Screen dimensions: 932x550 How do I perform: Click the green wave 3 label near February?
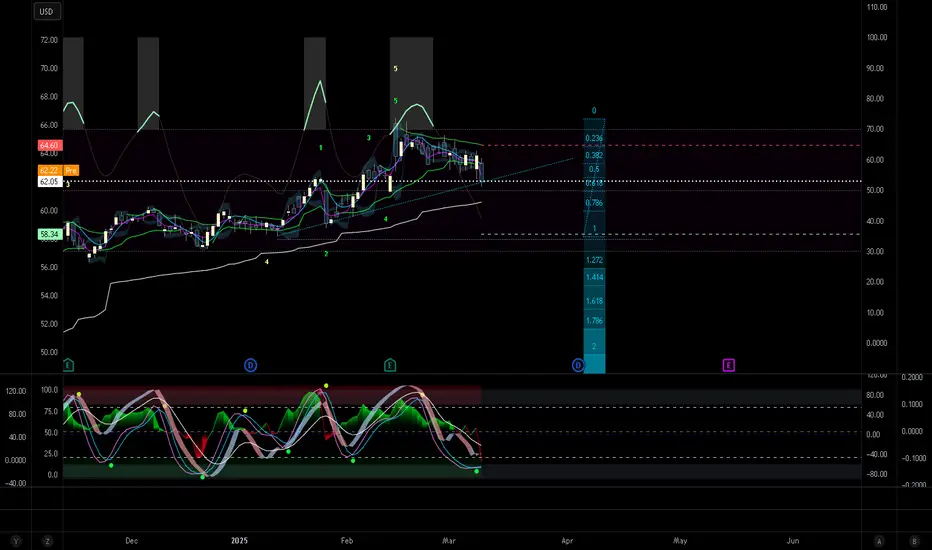(369, 138)
